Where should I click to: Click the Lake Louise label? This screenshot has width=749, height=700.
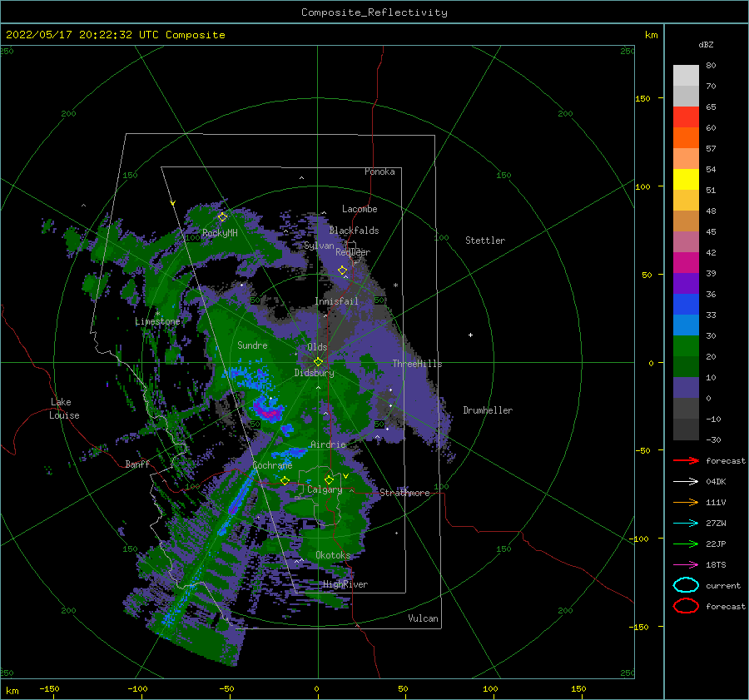(x=64, y=409)
